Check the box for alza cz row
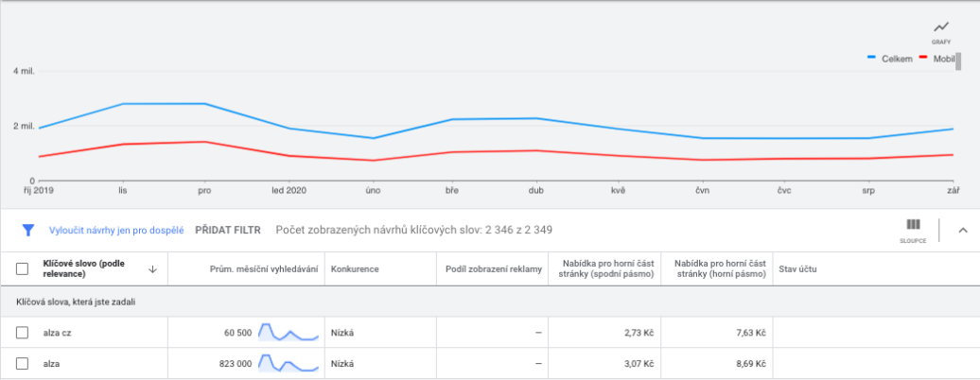This screenshot has height=380, width=980. point(22,333)
